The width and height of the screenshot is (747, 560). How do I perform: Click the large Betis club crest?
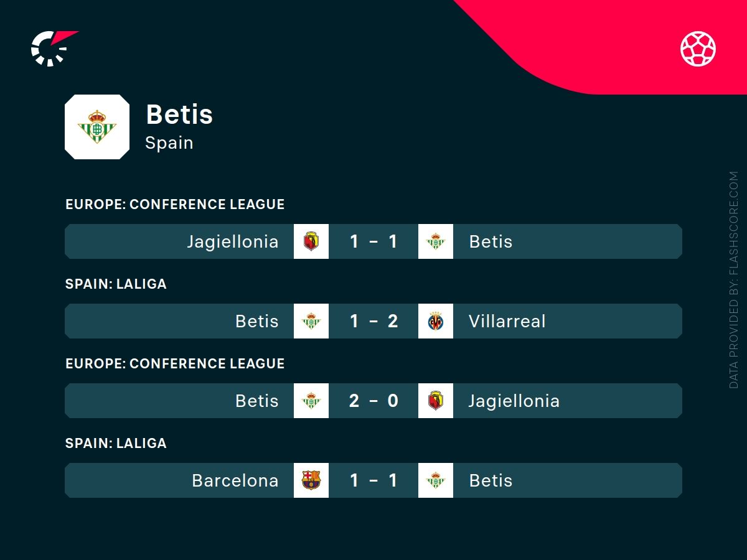coord(97,127)
